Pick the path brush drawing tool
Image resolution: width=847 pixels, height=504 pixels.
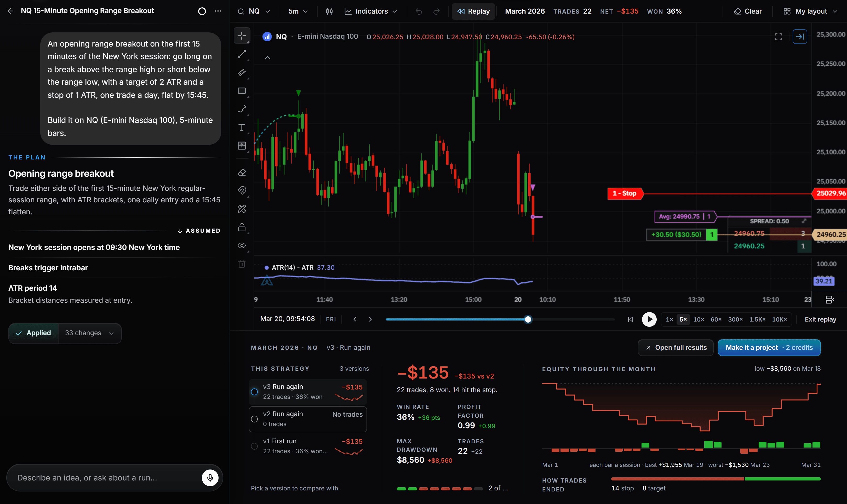click(x=242, y=109)
